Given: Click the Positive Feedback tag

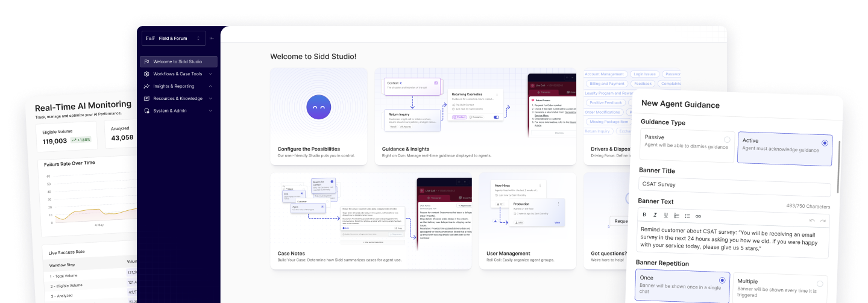Looking at the screenshot, I should (x=606, y=102).
